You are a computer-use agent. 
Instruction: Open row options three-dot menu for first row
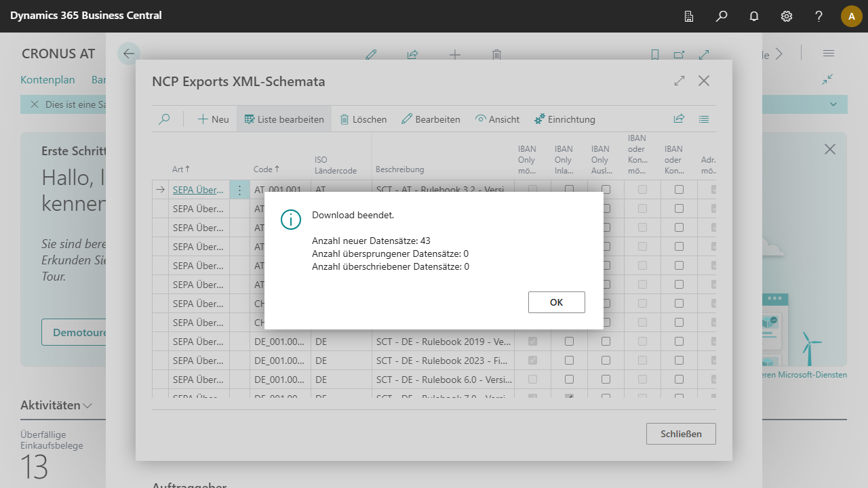coord(239,190)
